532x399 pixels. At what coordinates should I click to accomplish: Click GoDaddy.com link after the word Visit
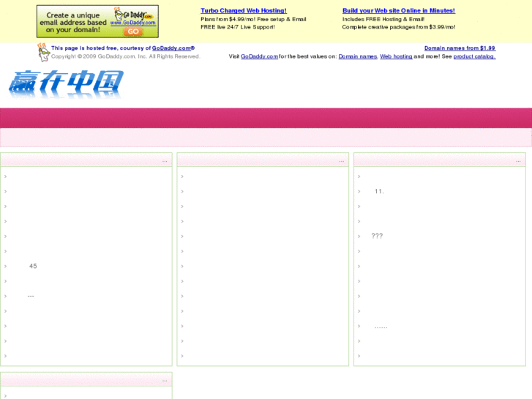259,56
